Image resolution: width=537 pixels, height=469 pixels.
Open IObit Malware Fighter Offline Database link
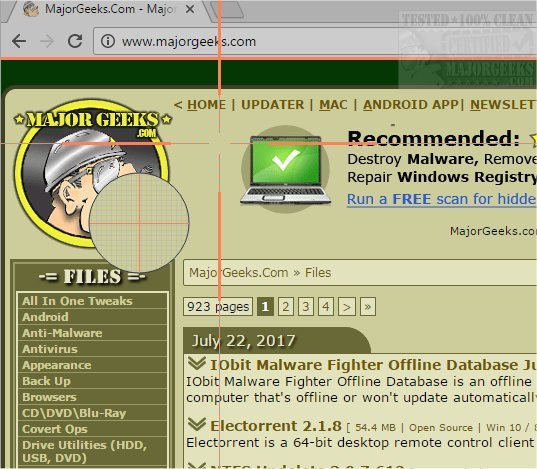pos(373,365)
